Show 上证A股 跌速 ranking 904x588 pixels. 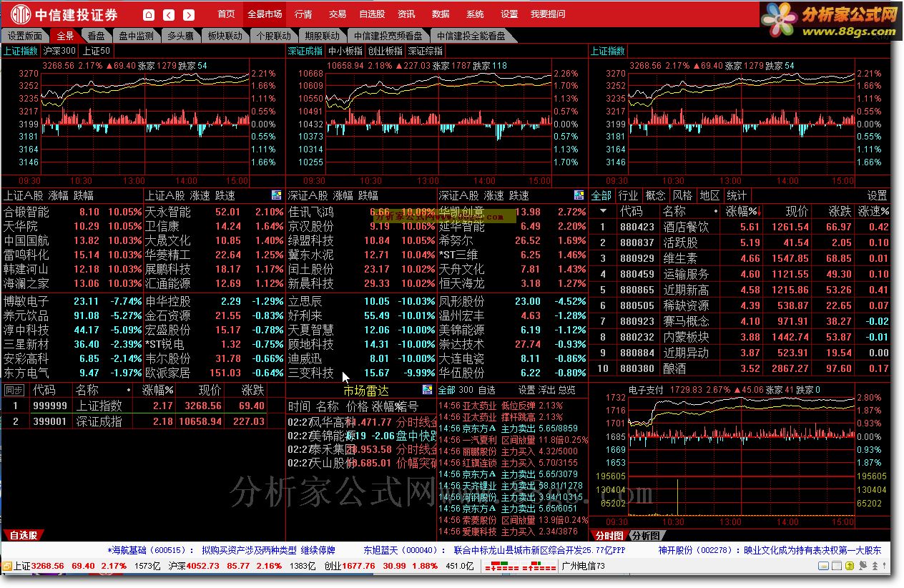(x=225, y=195)
